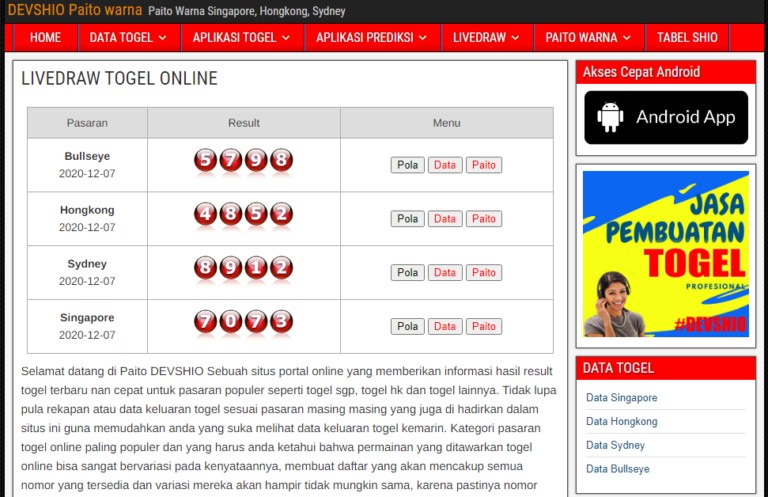768x497 pixels.
Task: Click ball 9 in Sydney result
Action: coord(231,268)
